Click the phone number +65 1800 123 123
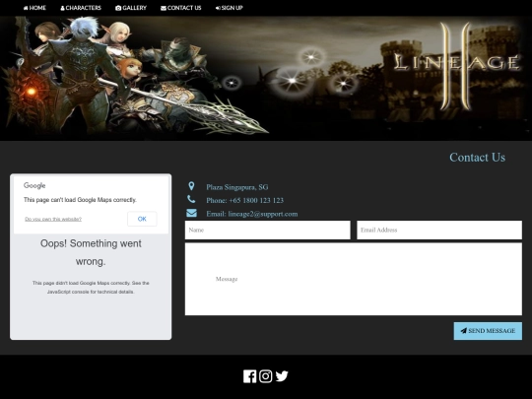The width and height of the screenshot is (532, 399). pos(256,201)
